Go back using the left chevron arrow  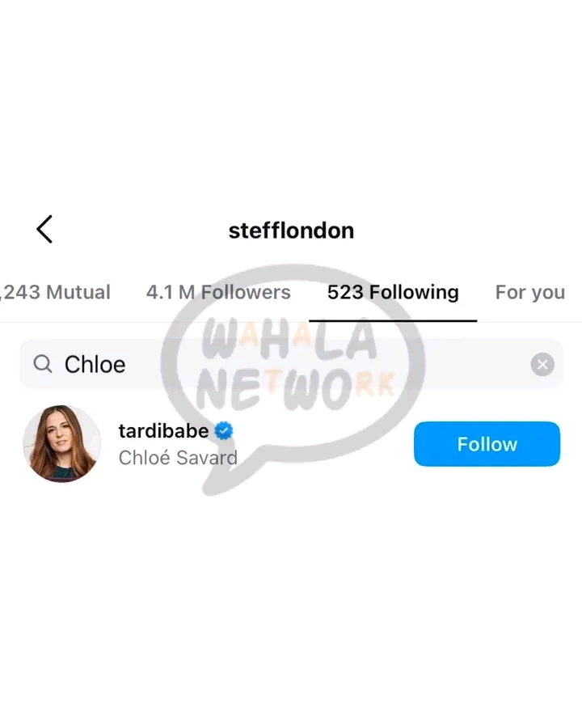[44, 230]
